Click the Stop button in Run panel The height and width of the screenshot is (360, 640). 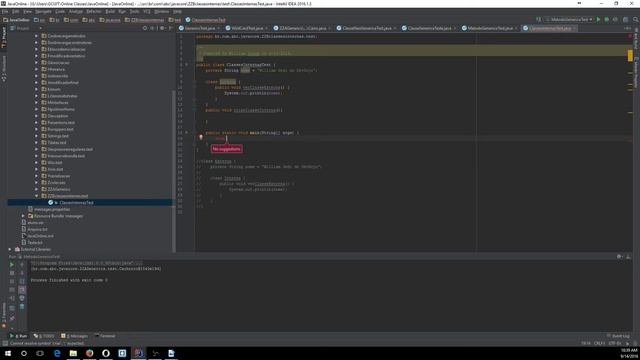coord(12,273)
